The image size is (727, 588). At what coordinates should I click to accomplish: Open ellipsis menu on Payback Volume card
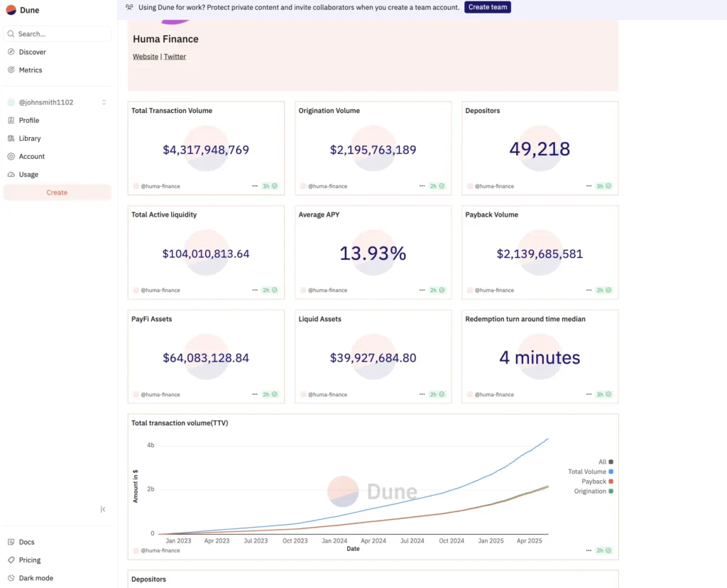click(589, 290)
